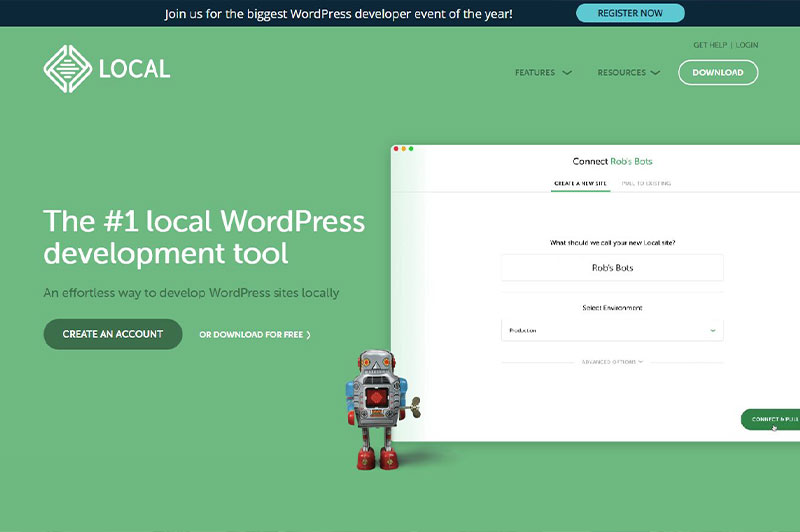Click the Connect & Pull button
Image resolution: width=800 pixels, height=532 pixels.
click(770, 419)
